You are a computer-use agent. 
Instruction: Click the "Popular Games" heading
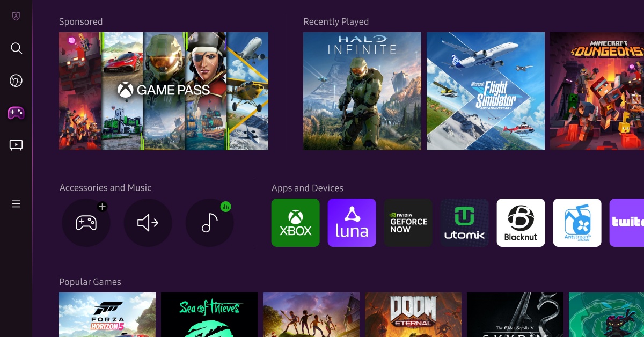(x=90, y=282)
